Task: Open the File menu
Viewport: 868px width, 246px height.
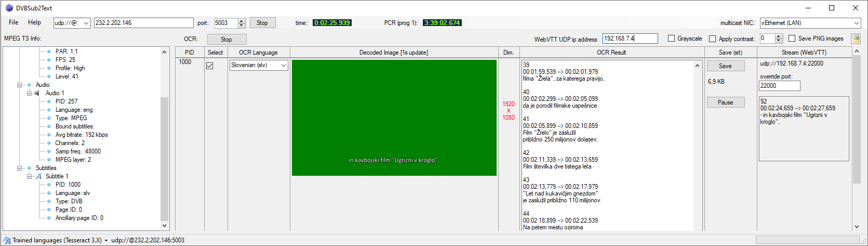Action: coord(14,22)
